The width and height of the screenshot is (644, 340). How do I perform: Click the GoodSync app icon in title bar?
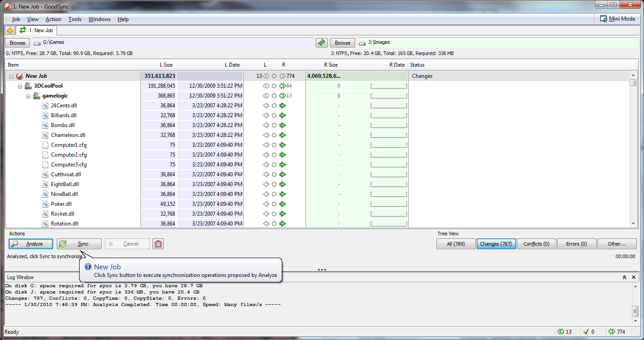coord(7,6)
